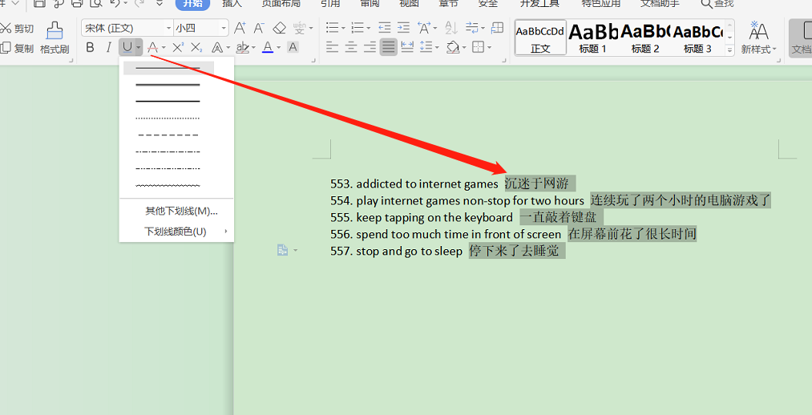Apply the 标题 3 heading style
This screenshot has height=415, width=812.
tap(698, 38)
